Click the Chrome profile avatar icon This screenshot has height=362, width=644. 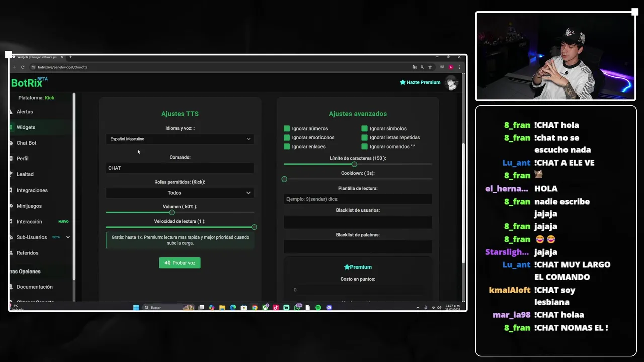451,67
